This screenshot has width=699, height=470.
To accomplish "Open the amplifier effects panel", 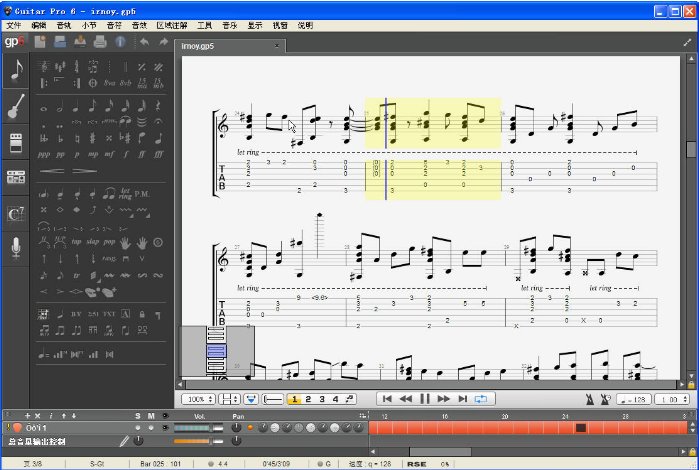I will click(x=16, y=143).
